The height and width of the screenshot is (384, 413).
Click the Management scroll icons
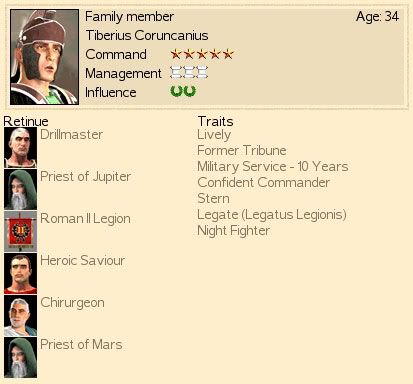[189, 72]
